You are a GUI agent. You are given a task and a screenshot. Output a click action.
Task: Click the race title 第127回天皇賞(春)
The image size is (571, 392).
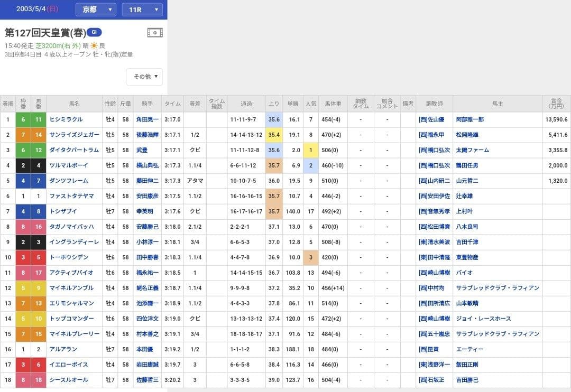[x=45, y=33]
